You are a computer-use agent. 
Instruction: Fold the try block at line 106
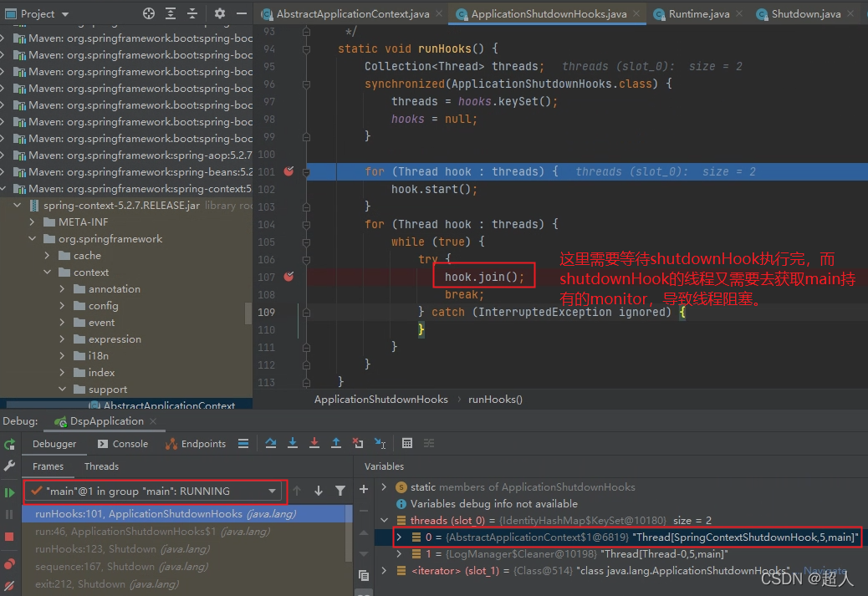[x=306, y=259]
